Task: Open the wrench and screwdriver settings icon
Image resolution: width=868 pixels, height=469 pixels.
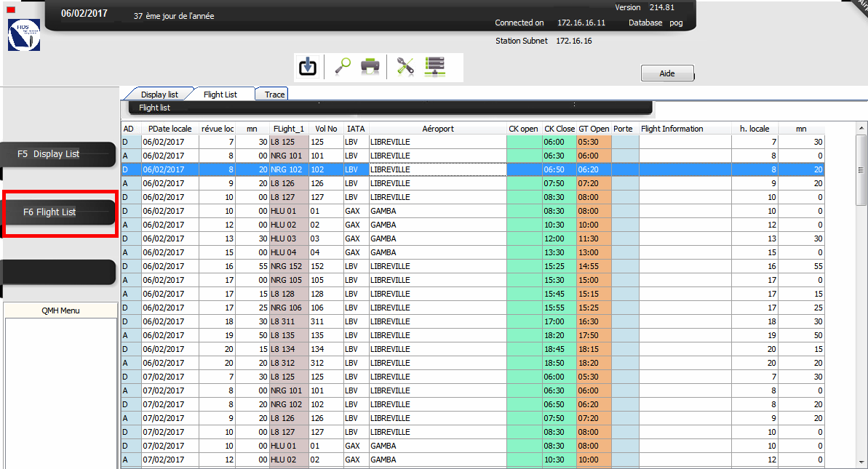Action: click(405, 66)
